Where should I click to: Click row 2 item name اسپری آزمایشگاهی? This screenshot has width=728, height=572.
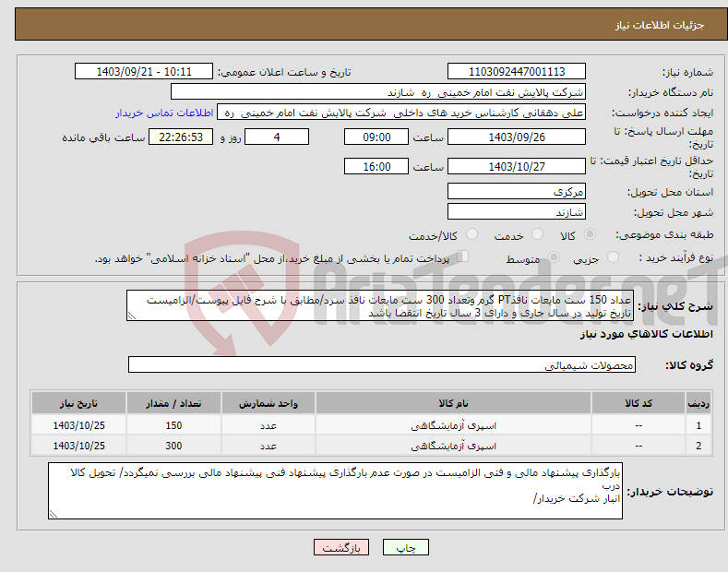click(x=453, y=446)
